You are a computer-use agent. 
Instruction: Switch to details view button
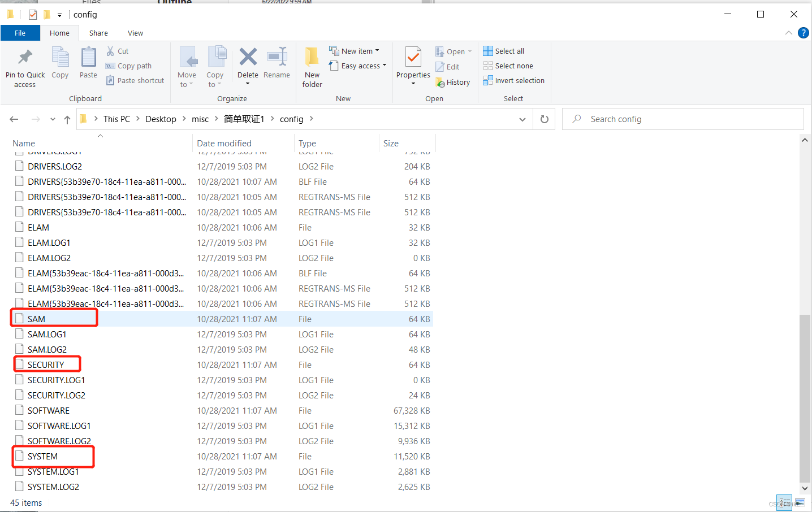(x=784, y=502)
